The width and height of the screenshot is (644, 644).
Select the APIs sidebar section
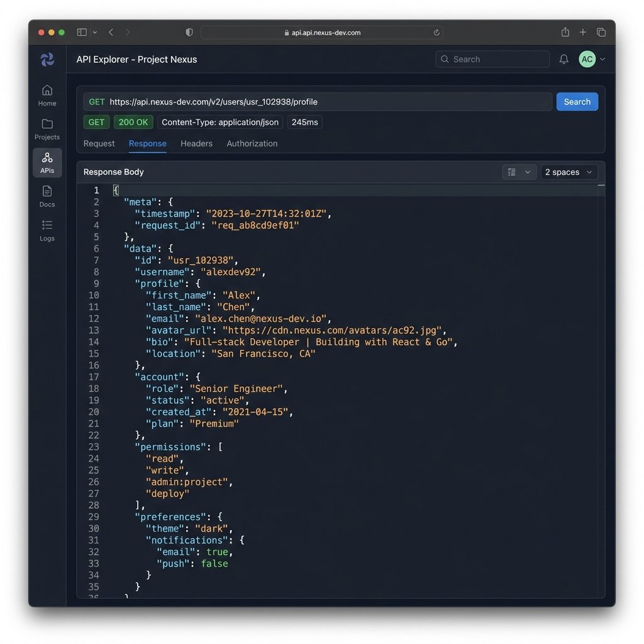coord(47,163)
